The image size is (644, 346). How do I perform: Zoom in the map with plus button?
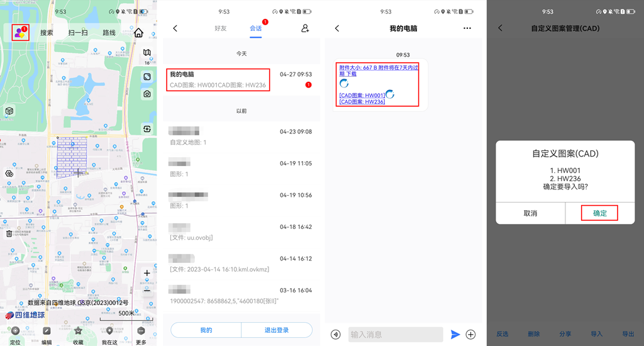(x=147, y=273)
